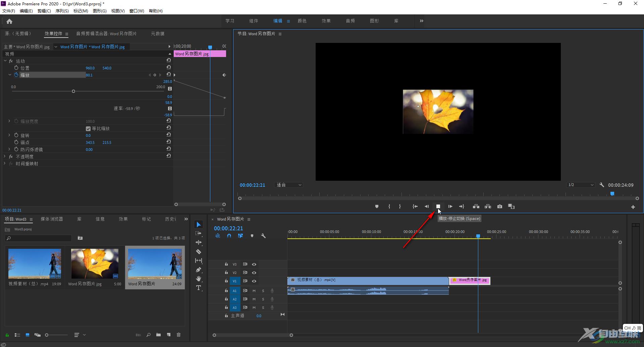The image size is (644, 347).
Task: Switch to Color workspace tab
Action: click(302, 21)
